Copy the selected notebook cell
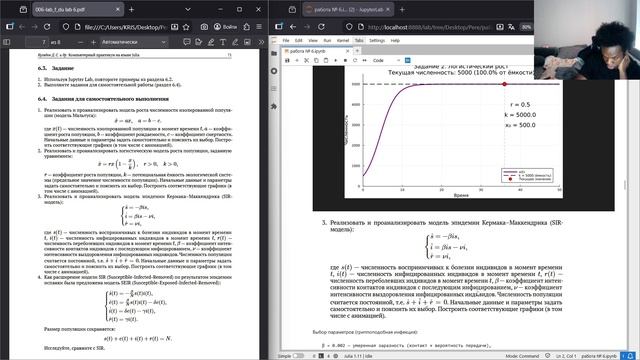640x360 pixels. click(x=316, y=60)
